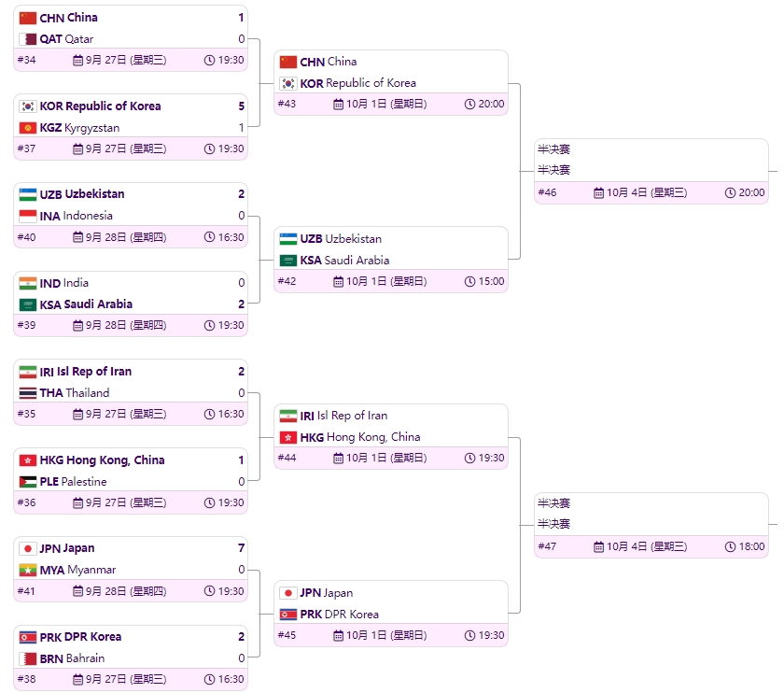Viewport: 784px width, 693px height.
Task: Select PLE Palestine in match #36
Action: 131,481
